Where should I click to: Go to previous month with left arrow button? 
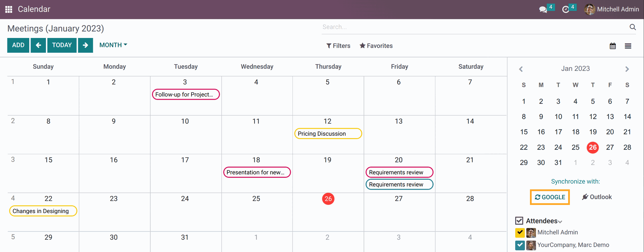(38, 45)
